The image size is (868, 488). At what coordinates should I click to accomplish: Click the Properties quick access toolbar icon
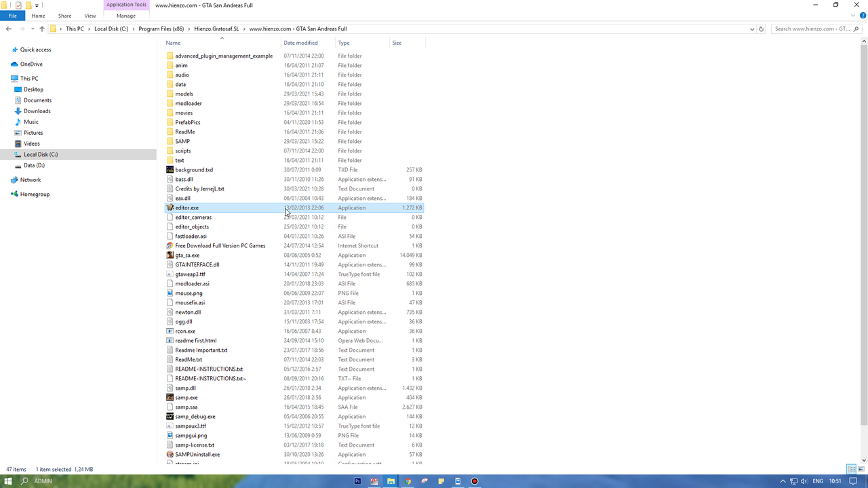(x=18, y=5)
